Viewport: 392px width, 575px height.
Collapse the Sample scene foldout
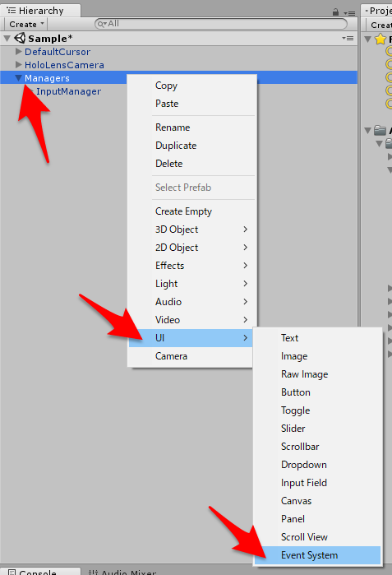coord(7,38)
